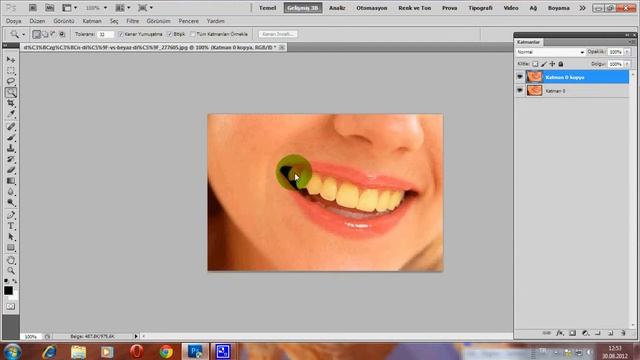This screenshot has width=640, height=360.
Task: Toggle the Kenar Yumuşatma checkbox
Action: pyautogui.click(x=121, y=34)
